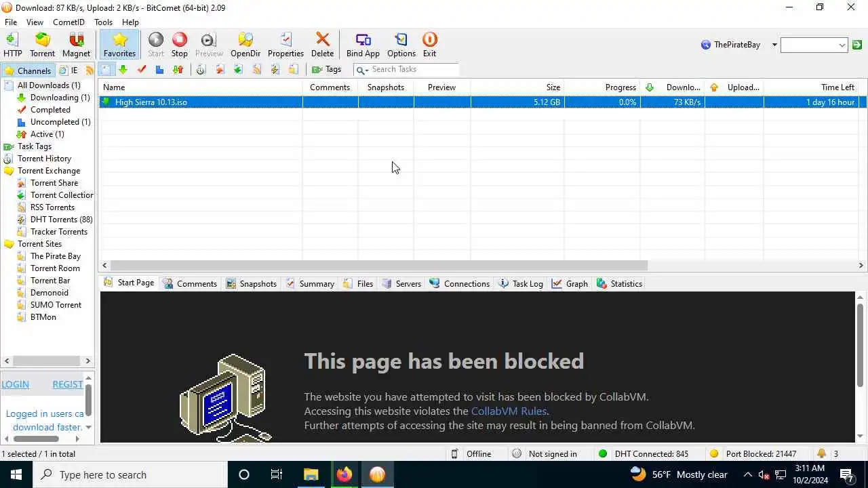Open the Summary detail tab
This screenshot has width=868, height=488.
(310, 283)
